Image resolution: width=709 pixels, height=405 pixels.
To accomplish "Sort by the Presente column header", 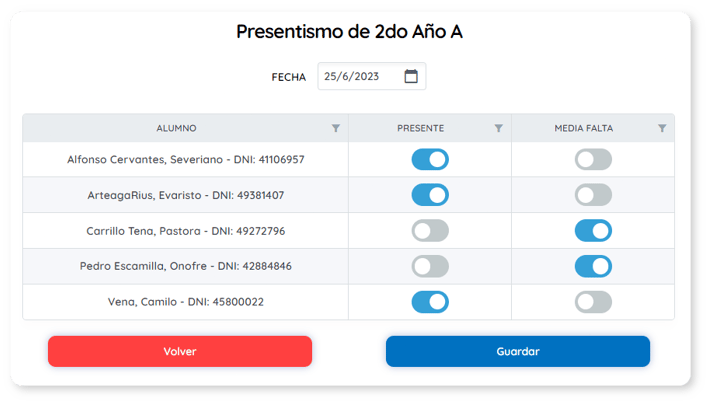I will point(420,128).
